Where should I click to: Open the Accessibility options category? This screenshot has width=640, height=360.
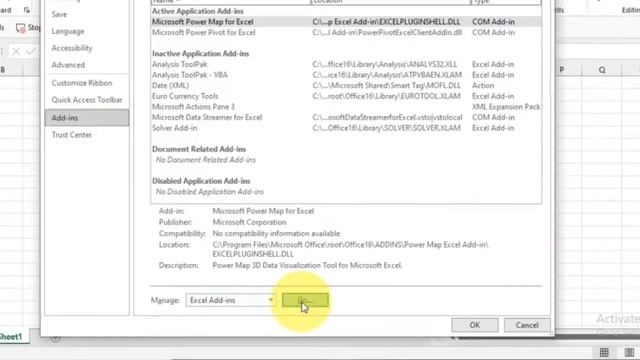tap(72, 48)
